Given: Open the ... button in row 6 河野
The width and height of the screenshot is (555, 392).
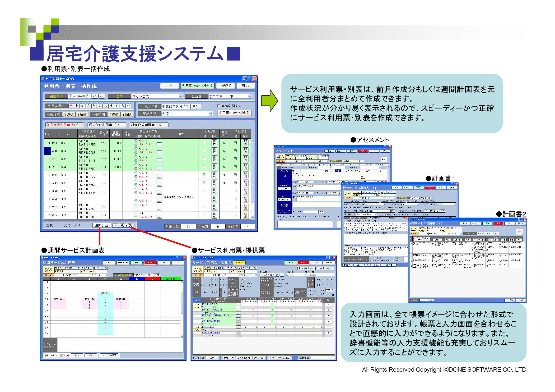Looking at the screenshot, I should point(159,185).
